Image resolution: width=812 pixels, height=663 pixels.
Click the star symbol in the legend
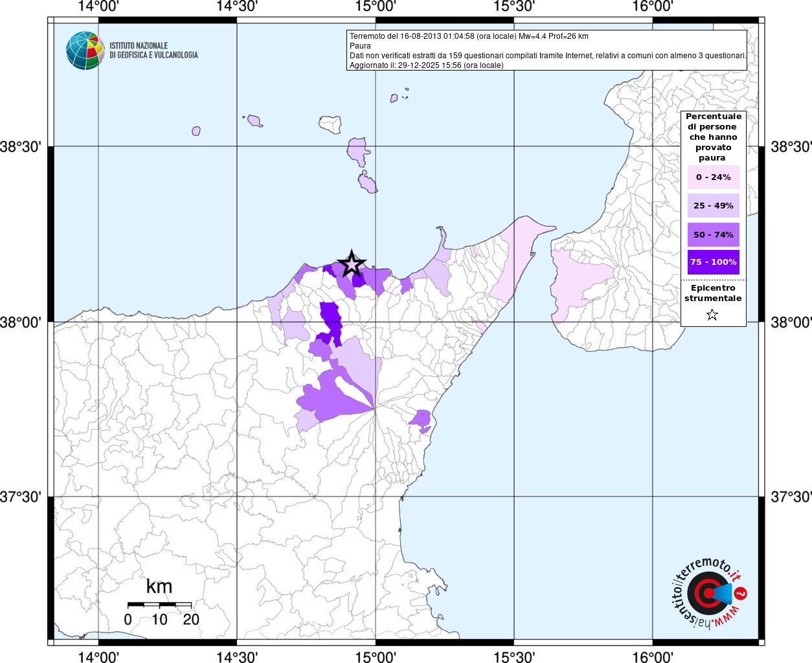pos(712,315)
